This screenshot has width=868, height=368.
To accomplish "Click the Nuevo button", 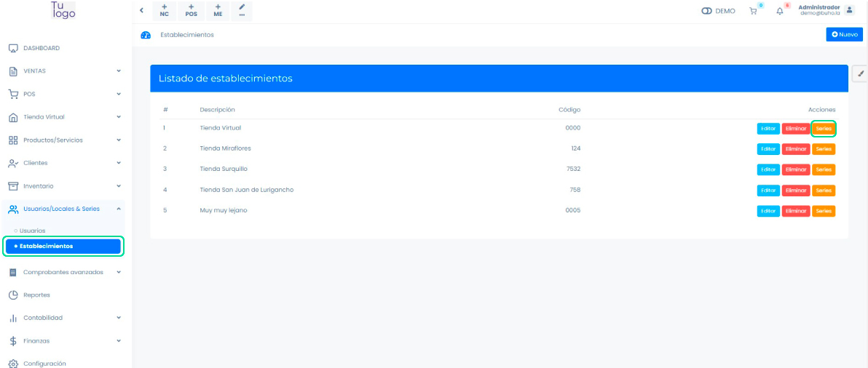I will [844, 34].
